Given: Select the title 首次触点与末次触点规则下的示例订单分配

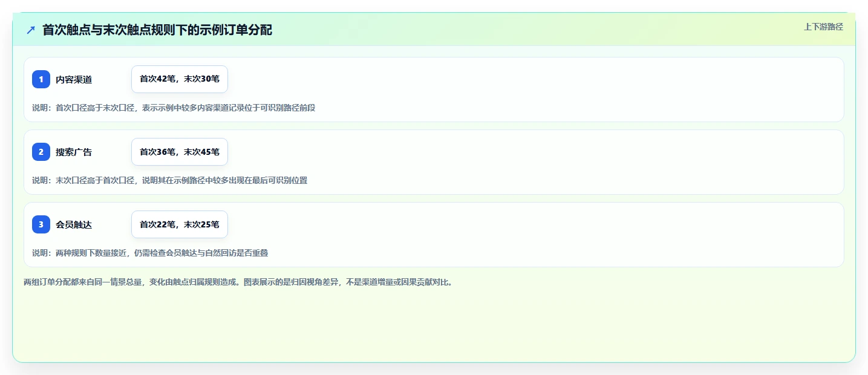Looking at the screenshot, I should tap(157, 30).
